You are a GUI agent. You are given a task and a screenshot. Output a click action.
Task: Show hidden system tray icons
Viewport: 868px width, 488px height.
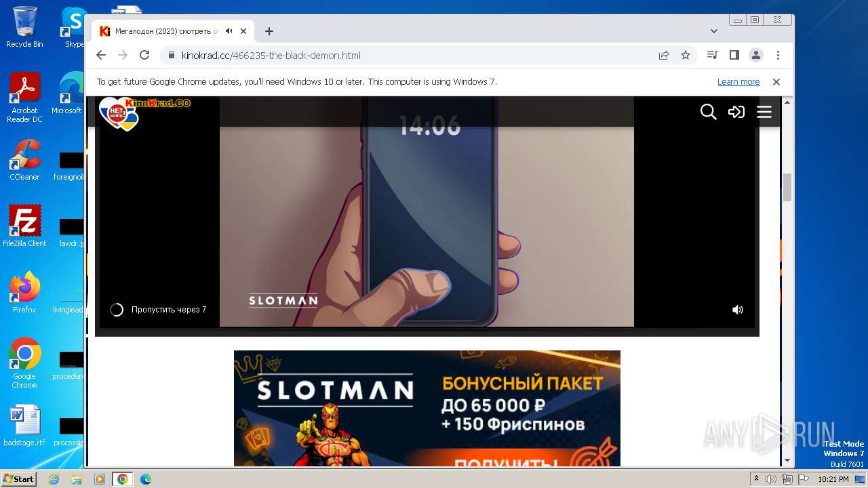pyautogui.click(x=756, y=479)
